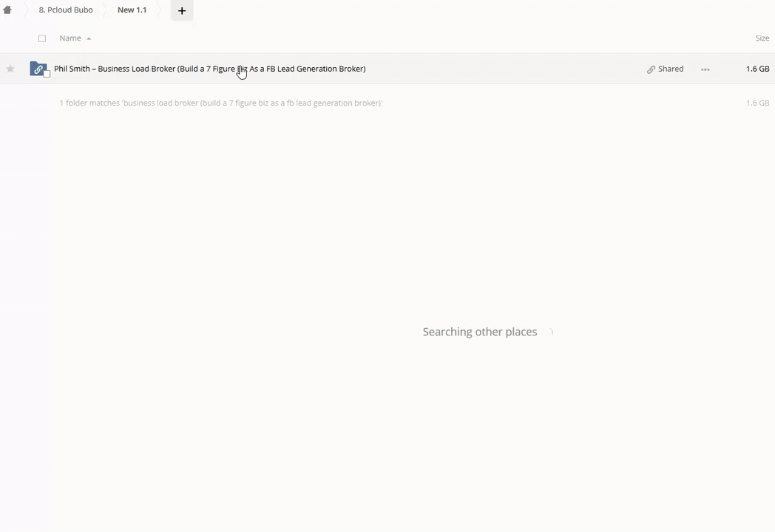Go to the home folder icon
This screenshot has height=532, width=775.
point(7,10)
